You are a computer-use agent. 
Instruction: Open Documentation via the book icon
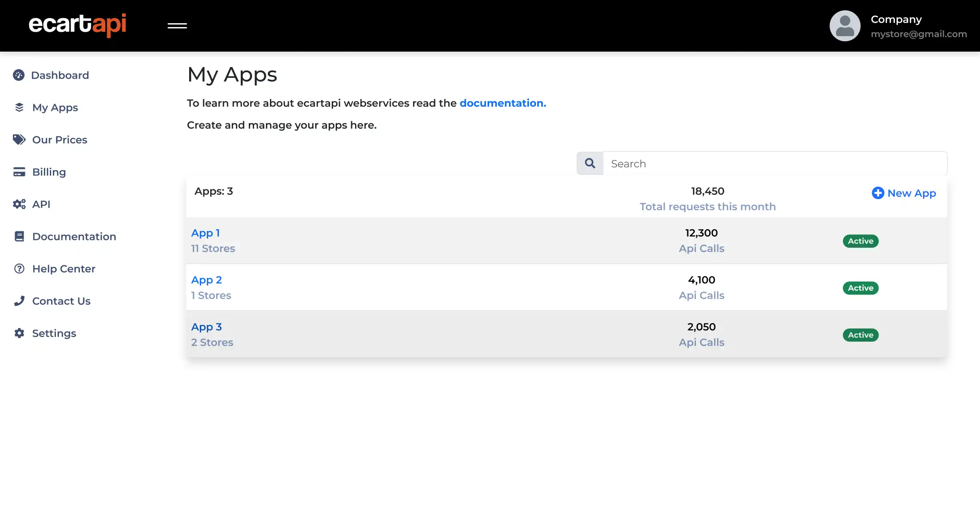tap(19, 236)
